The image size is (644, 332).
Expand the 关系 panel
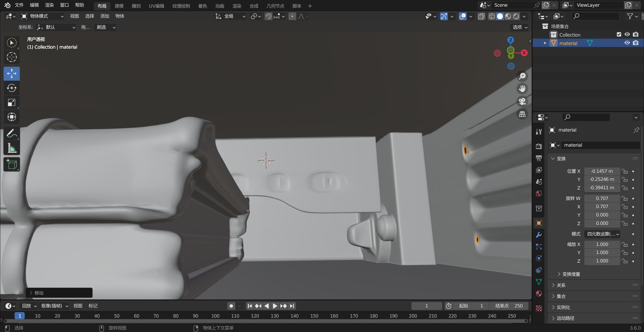click(561, 285)
